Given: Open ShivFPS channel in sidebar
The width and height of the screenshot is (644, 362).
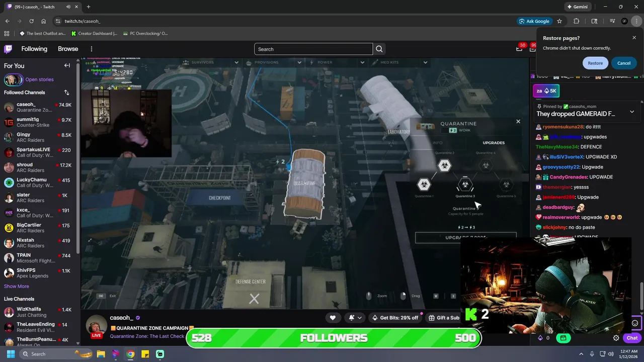Looking at the screenshot, I should [x=38, y=274].
